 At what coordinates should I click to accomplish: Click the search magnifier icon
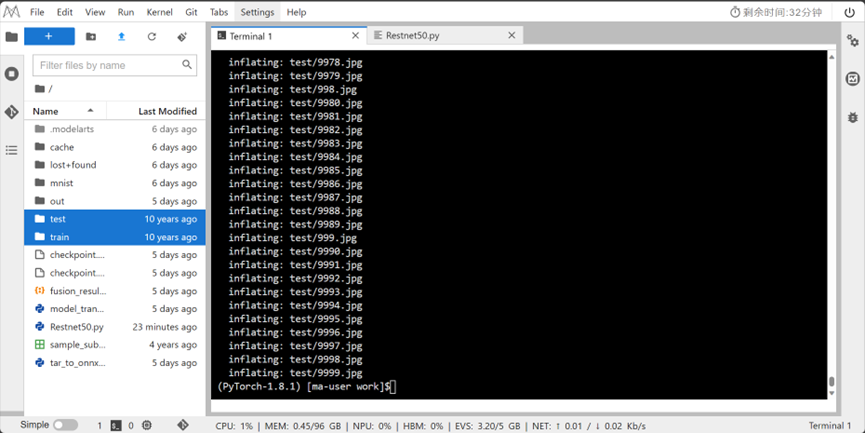coord(187,65)
